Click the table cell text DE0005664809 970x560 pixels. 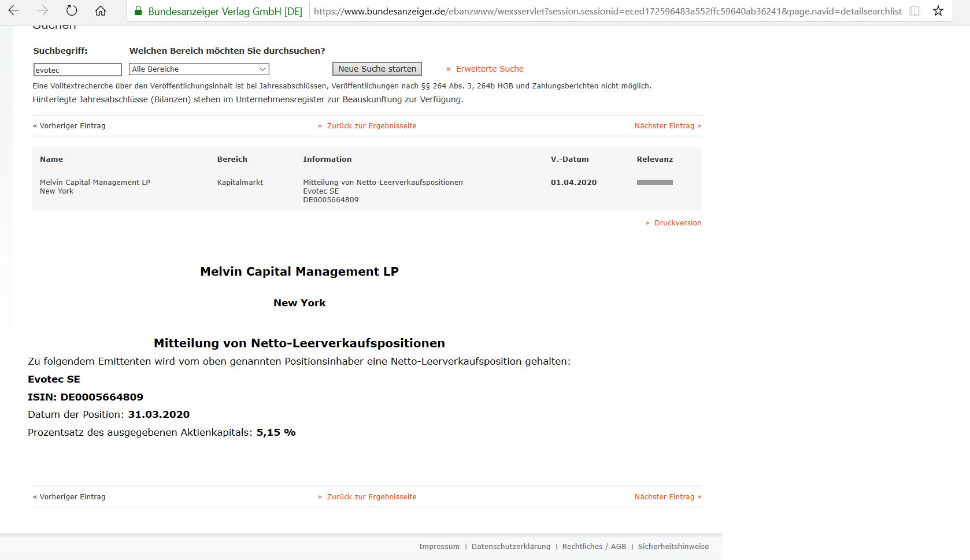click(331, 199)
